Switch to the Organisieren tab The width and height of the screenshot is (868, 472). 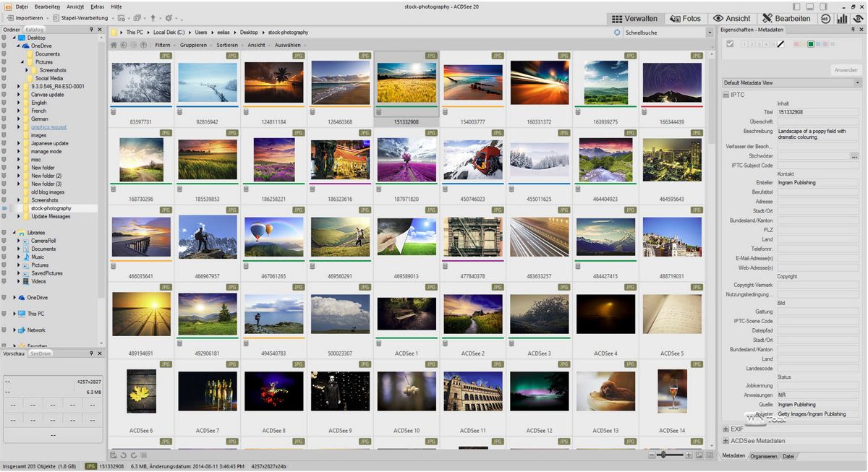coord(764,456)
